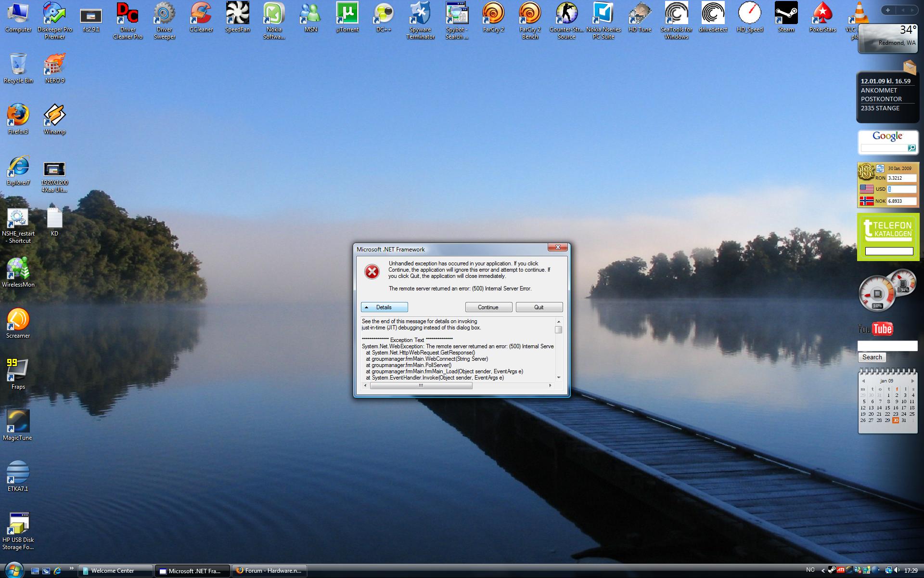924x578 pixels.
Task: Click the RON currency value field
Action: pos(901,178)
